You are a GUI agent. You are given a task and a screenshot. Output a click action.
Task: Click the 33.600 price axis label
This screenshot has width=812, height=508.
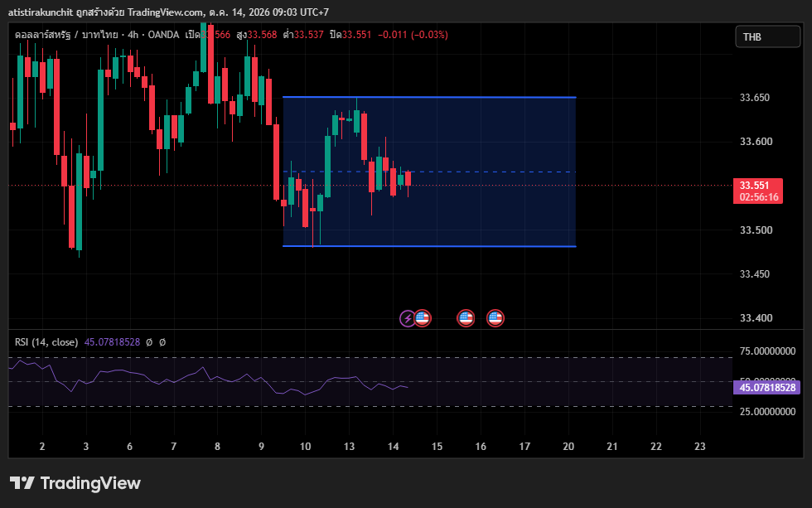[756, 142]
